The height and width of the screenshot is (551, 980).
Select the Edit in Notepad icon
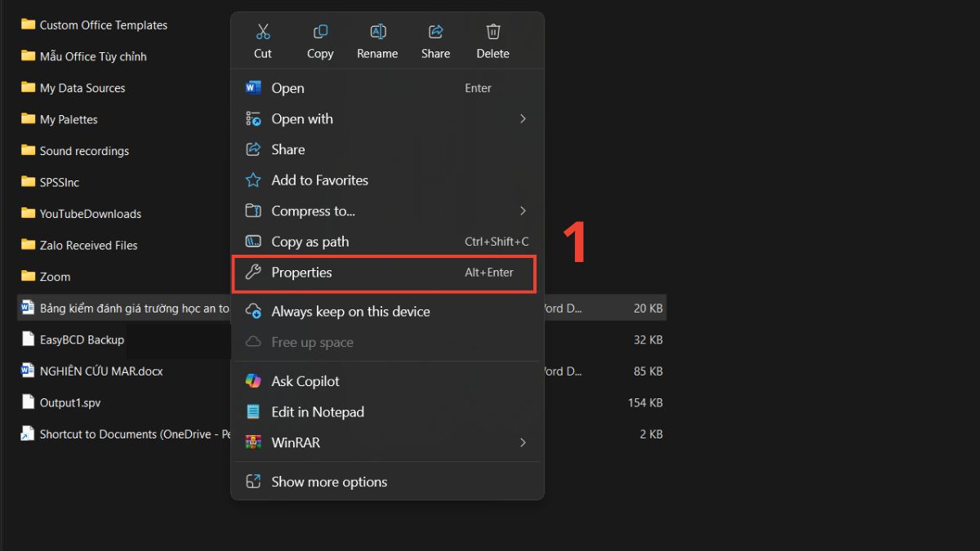[x=254, y=411]
